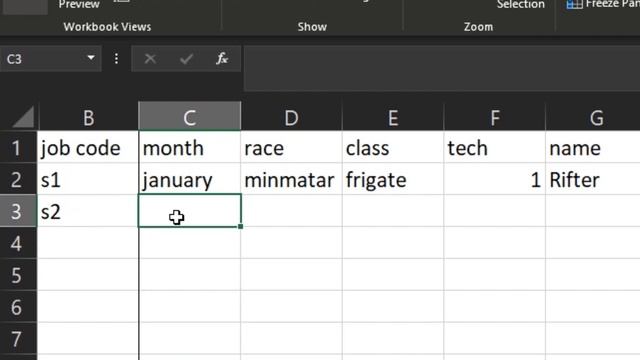Click the 'minmatar' cell
This screenshot has height=360, width=640.
pyautogui.click(x=291, y=179)
